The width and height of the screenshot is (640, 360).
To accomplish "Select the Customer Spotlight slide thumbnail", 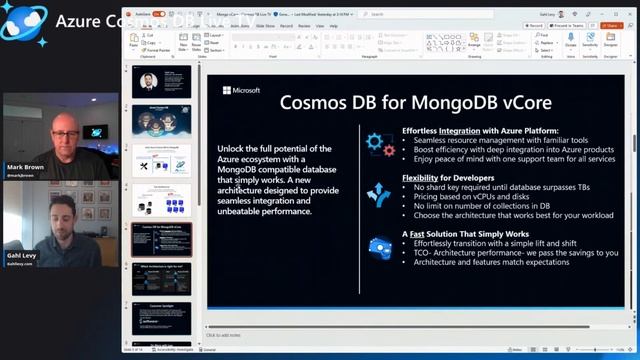I will [x=161, y=318].
